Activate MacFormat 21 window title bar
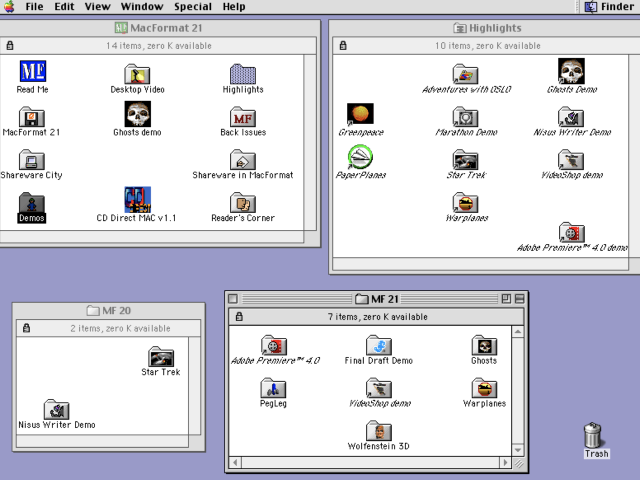This screenshot has width=640, height=480. coord(158,28)
